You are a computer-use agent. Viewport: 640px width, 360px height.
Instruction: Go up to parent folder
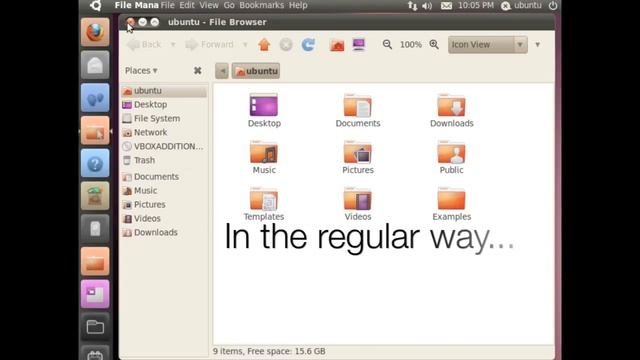(x=264, y=44)
